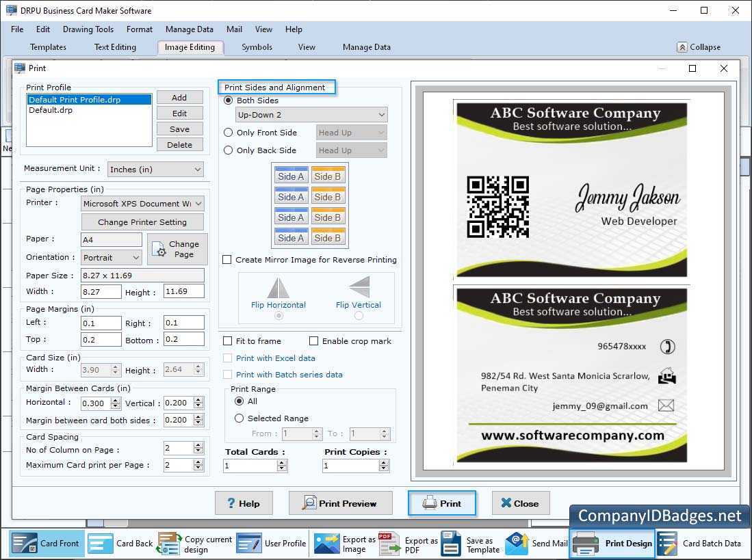752x560 pixels.
Task: Click Copy current design icon
Action: pos(169,543)
